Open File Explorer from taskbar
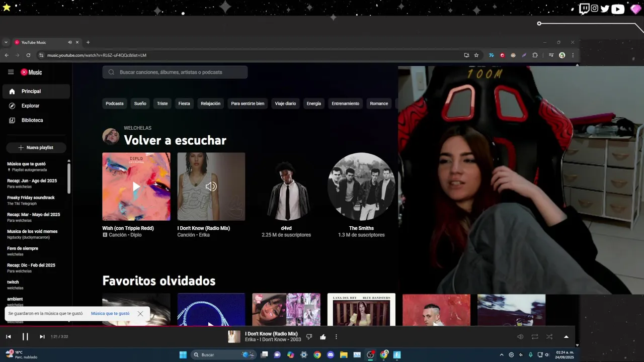Image resolution: width=644 pixels, height=362 pixels. pos(344,355)
